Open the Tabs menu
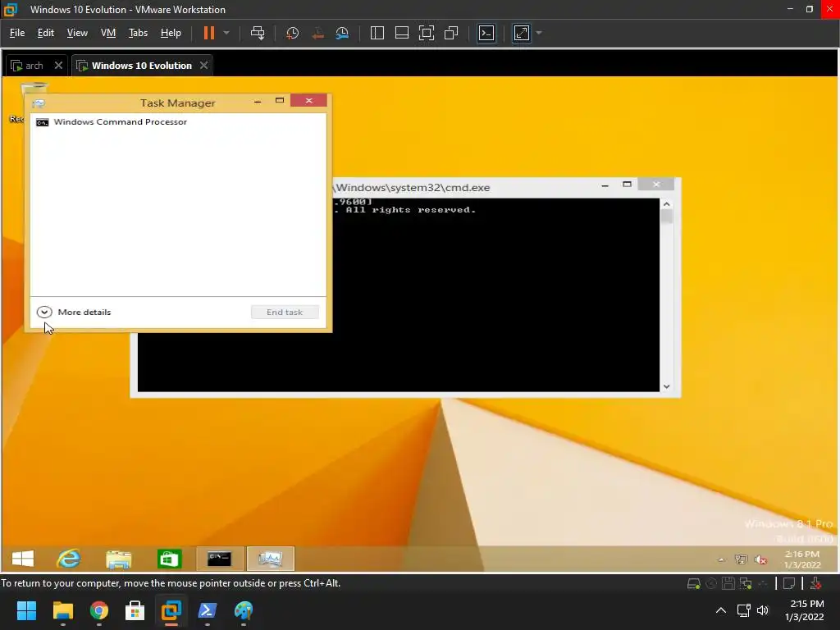 click(x=138, y=33)
